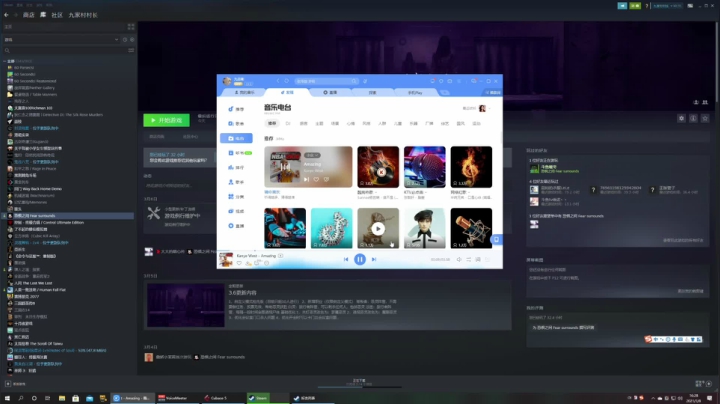720x404 pixels.
Task: Open the Steam account name dropdown
Action: pos(667,6)
